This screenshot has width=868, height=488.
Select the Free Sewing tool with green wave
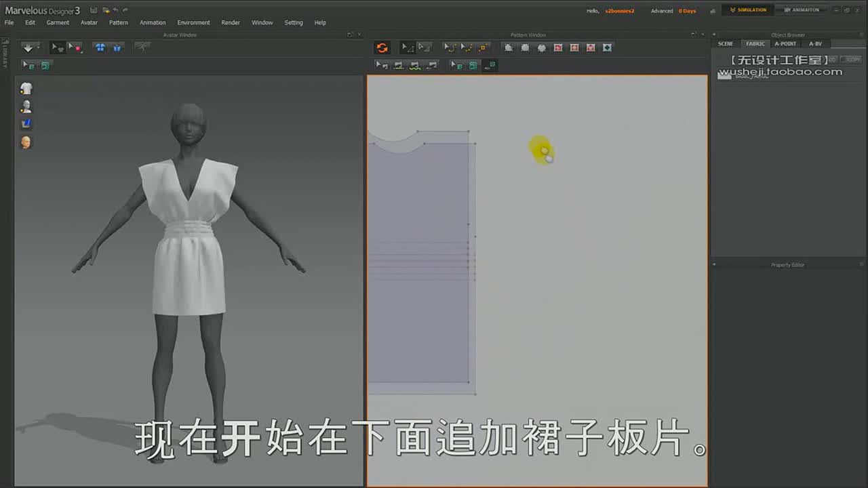(x=415, y=65)
